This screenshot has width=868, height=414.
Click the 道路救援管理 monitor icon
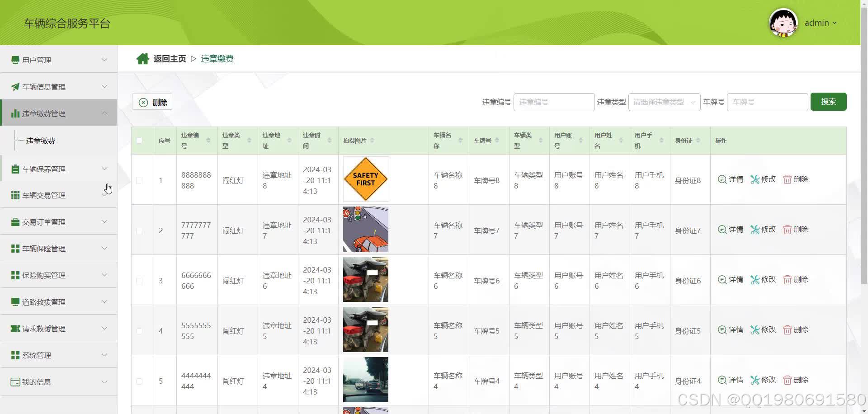coord(15,302)
